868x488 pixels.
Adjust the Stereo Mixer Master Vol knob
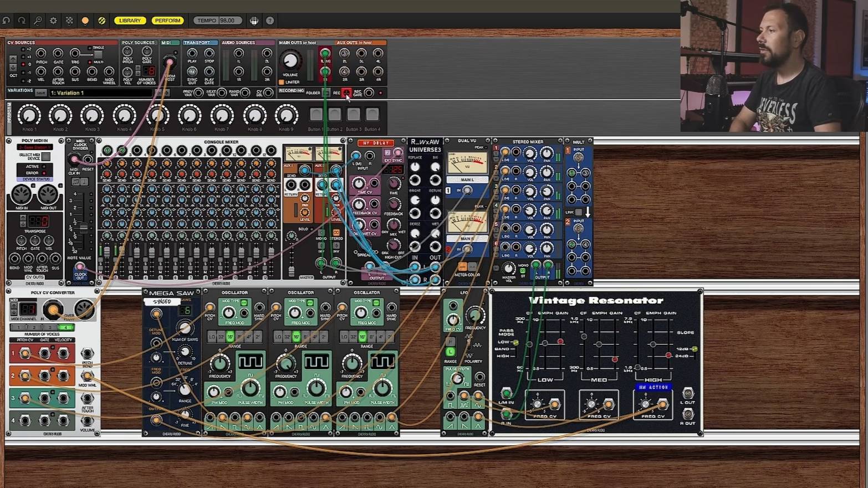point(508,268)
